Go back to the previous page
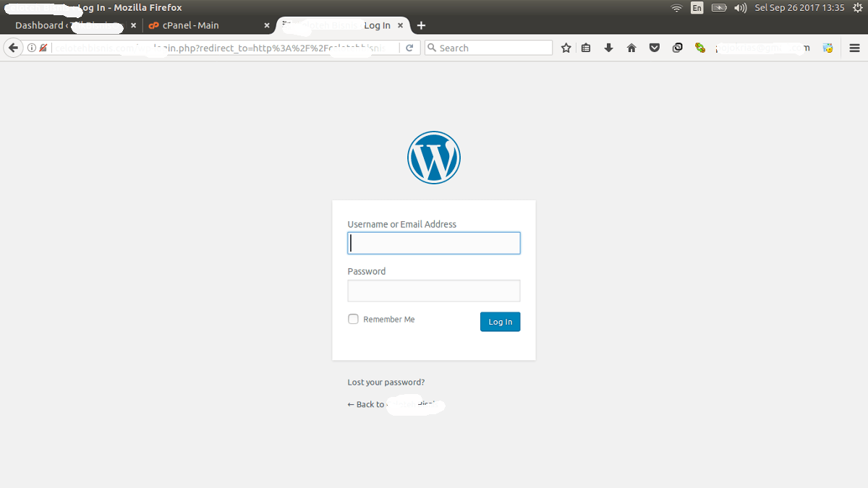 [13, 48]
